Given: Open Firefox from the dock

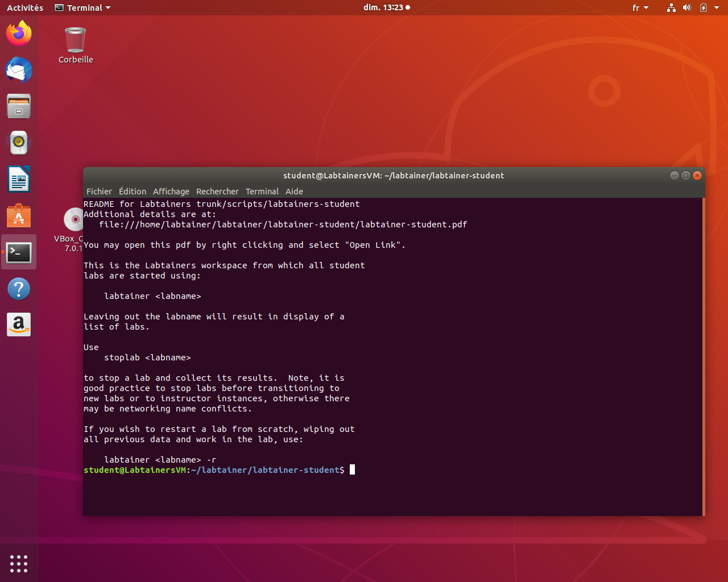Looking at the screenshot, I should tap(19, 34).
